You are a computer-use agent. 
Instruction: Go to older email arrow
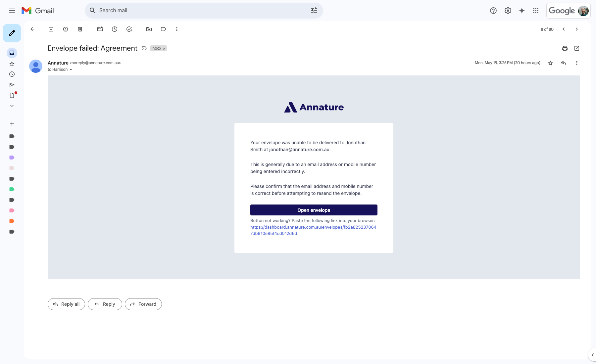click(x=577, y=29)
